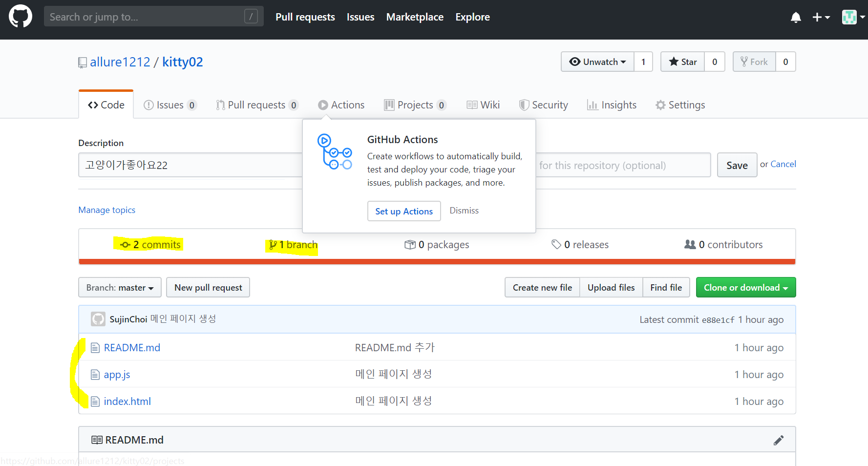View stargazers count next to Star

[x=715, y=62]
